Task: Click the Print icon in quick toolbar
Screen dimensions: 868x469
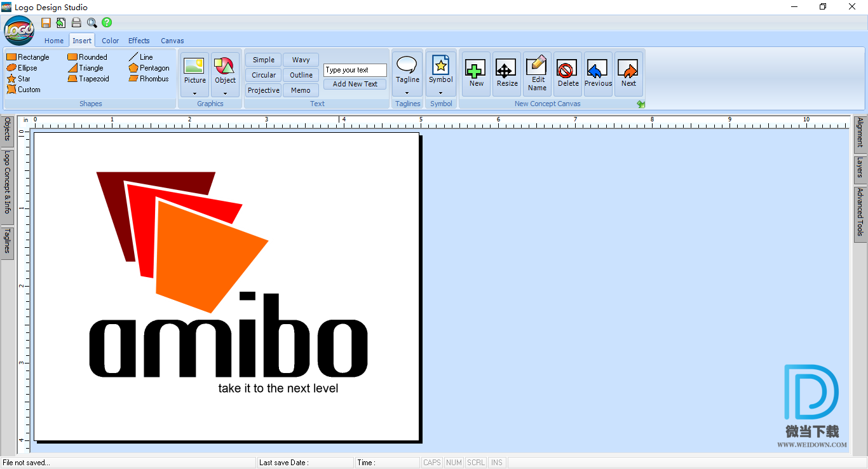Action: tap(76, 23)
